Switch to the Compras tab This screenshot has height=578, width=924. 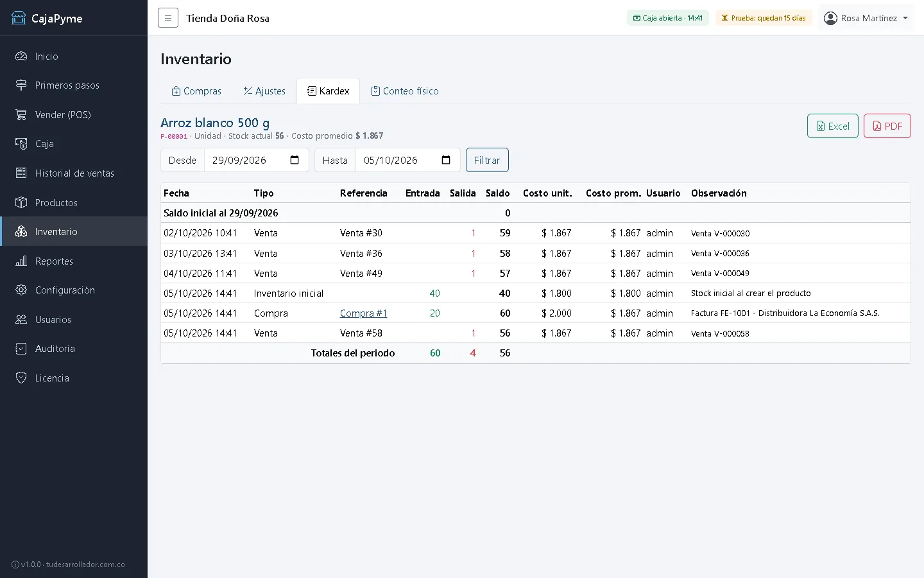pyautogui.click(x=196, y=91)
